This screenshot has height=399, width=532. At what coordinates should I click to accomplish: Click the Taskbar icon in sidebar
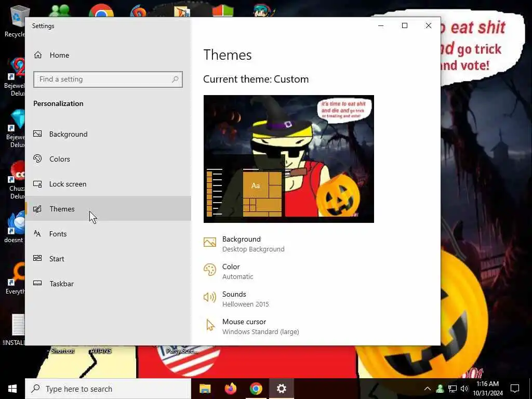click(37, 283)
